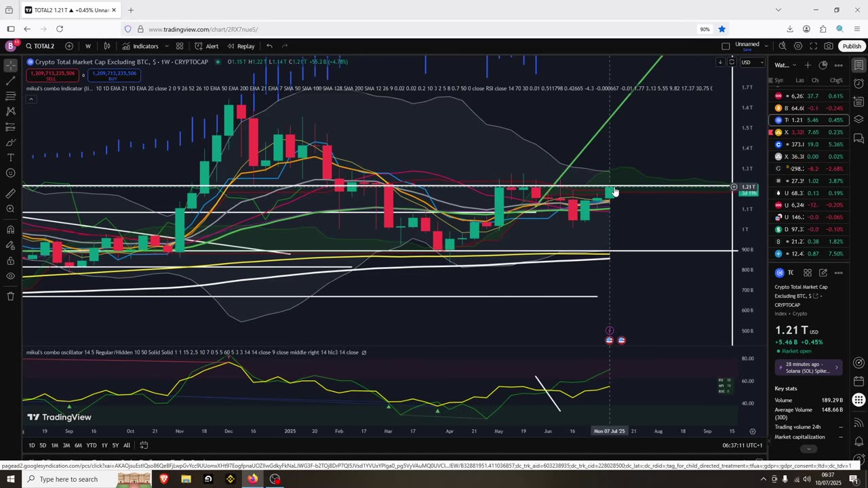Open object tree layers icon
Screen dimensions: 868x488
859,119
